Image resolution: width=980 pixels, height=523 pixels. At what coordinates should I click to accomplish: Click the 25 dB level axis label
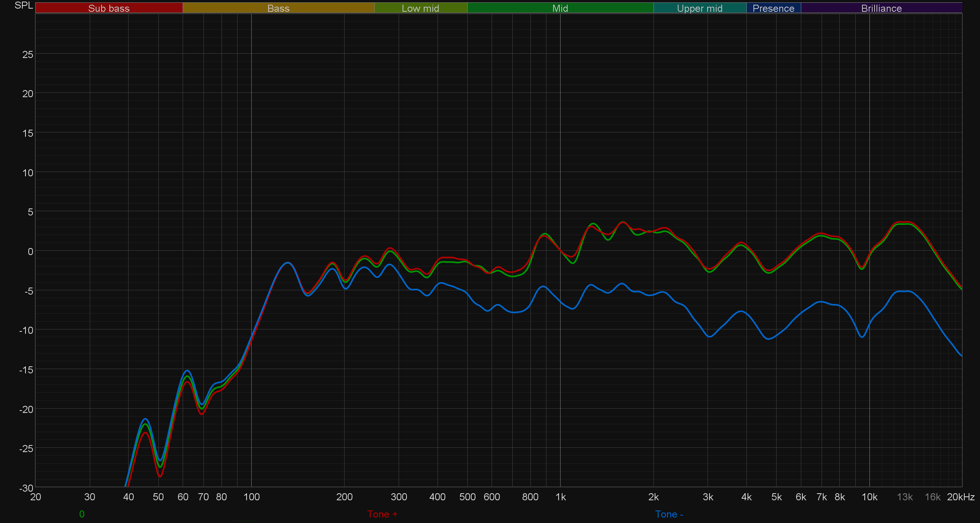click(27, 54)
